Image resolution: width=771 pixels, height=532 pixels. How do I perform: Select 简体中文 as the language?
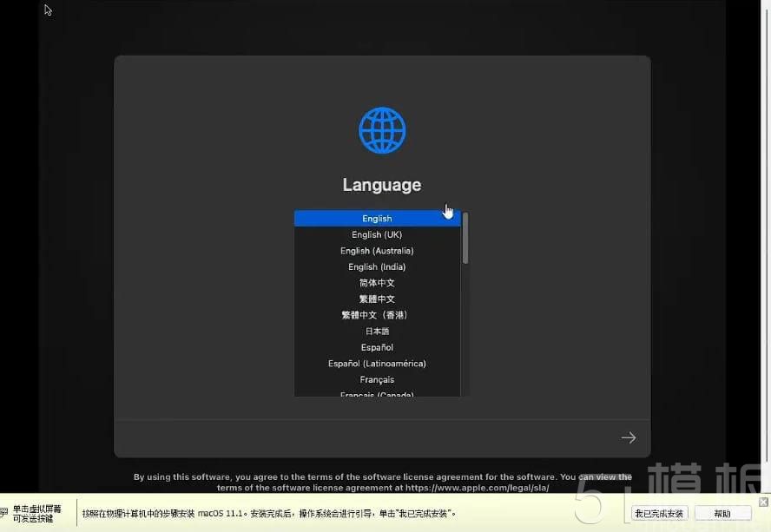376,282
